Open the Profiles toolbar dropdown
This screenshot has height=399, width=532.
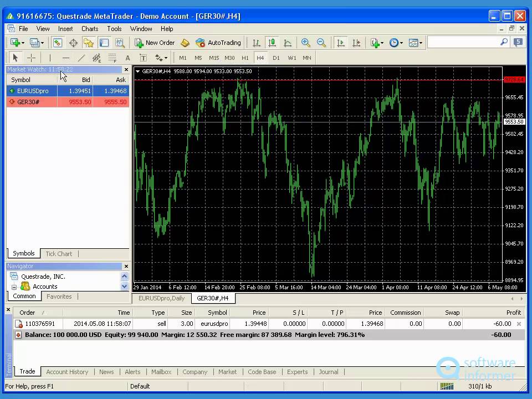[37, 43]
